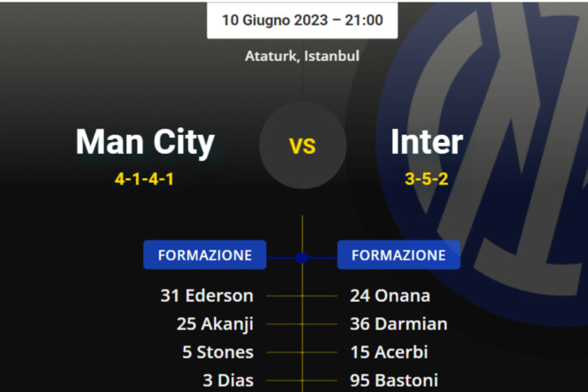Screen dimensions: 588x392
Task: Open Man City's Formazione tab
Action: pos(205,255)
